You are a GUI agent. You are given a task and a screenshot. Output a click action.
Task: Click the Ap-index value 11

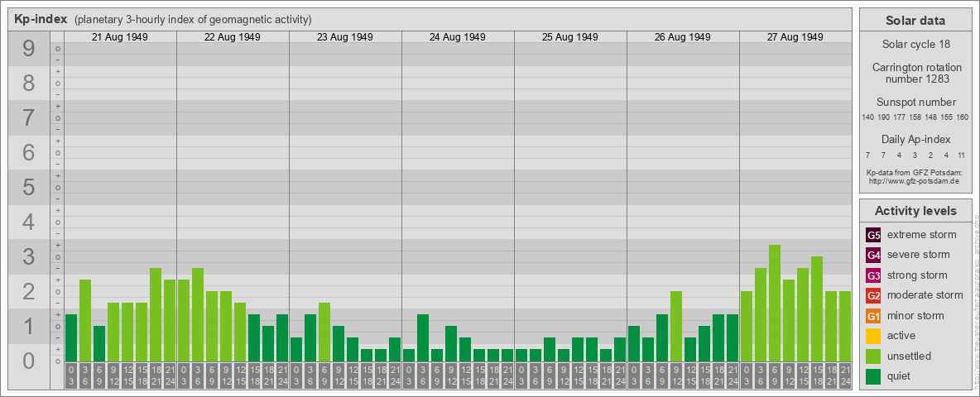[x=963, y=155]
